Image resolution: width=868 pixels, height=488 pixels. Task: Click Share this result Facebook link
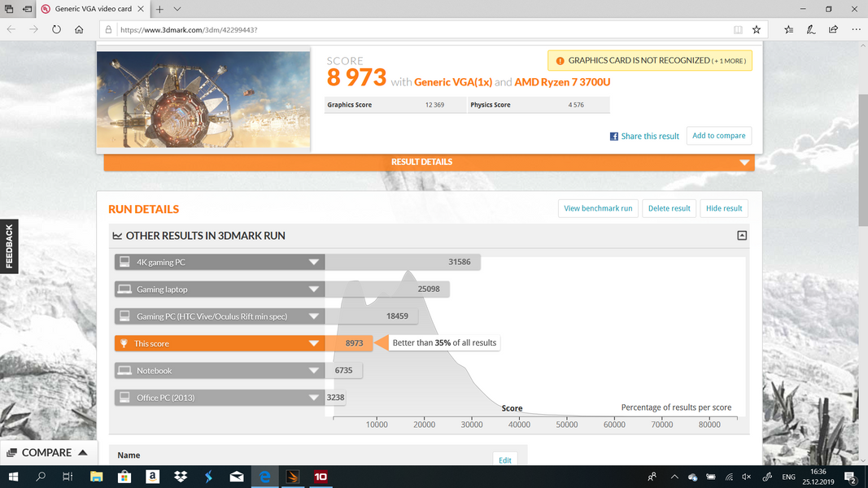[644, 137]
